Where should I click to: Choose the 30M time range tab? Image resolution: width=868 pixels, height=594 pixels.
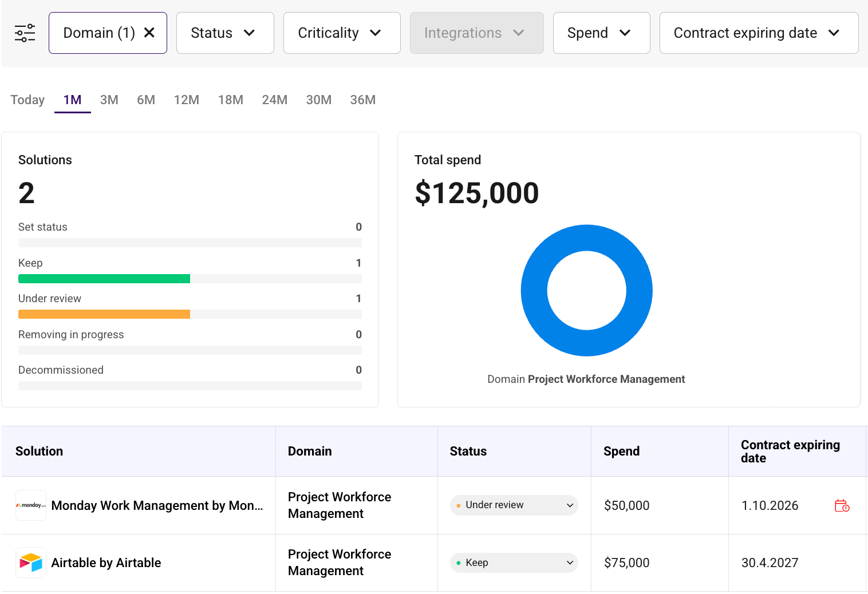(319, 100)
